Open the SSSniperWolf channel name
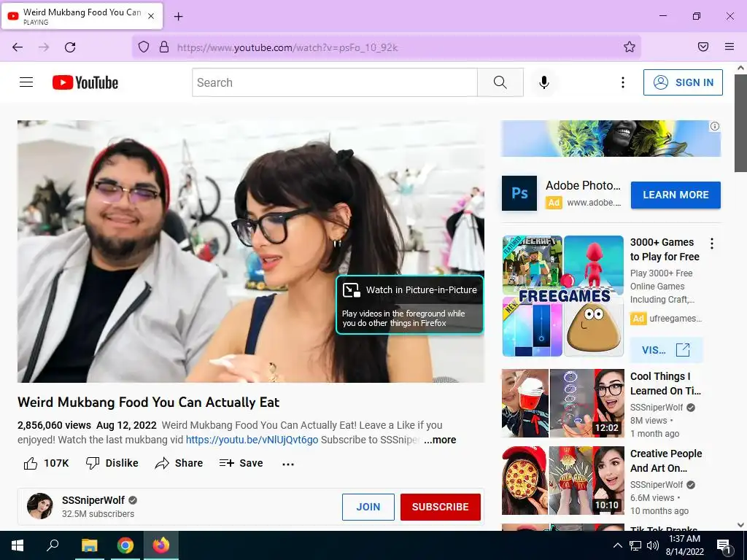The width and height of the screenshot is (747, 560). (93, 500)
